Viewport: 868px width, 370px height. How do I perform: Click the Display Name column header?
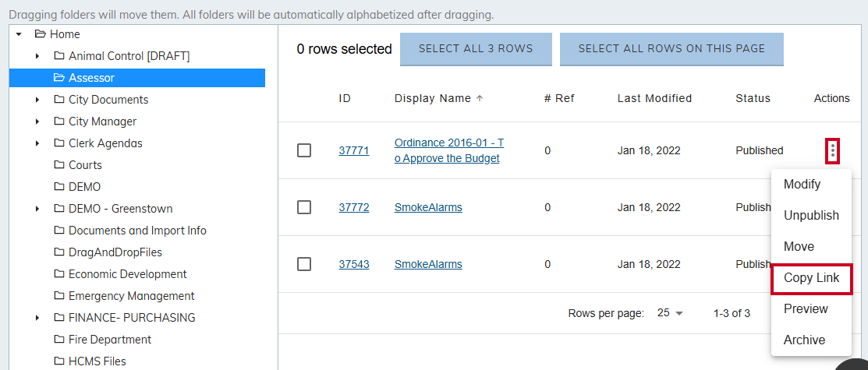(x=432, y=98)
